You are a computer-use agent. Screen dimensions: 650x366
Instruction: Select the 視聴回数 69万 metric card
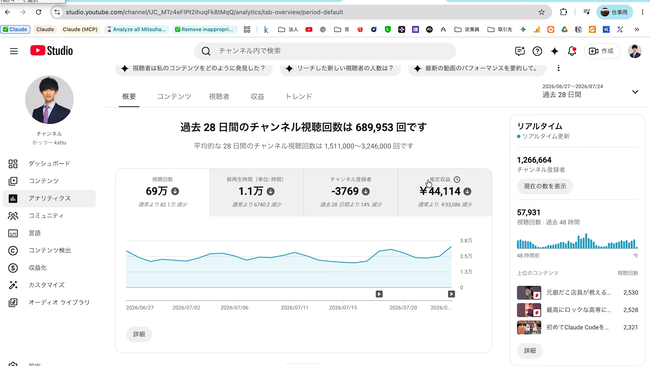162,192
